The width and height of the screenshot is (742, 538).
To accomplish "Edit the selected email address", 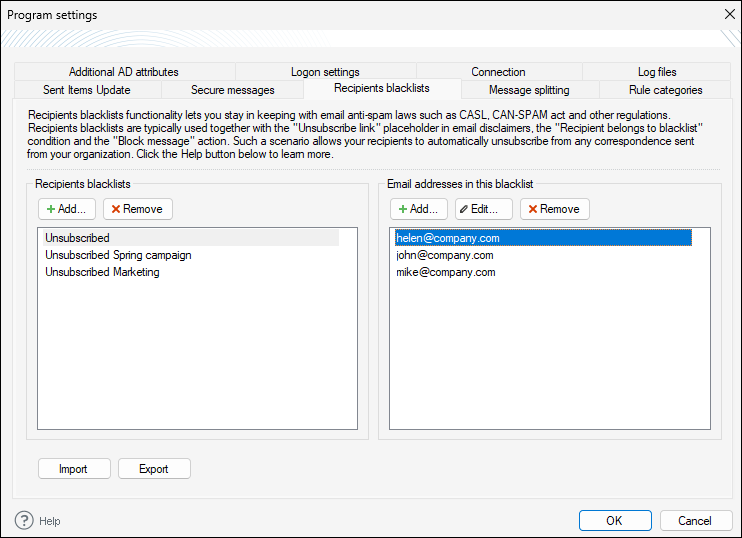I will [484, 209].
